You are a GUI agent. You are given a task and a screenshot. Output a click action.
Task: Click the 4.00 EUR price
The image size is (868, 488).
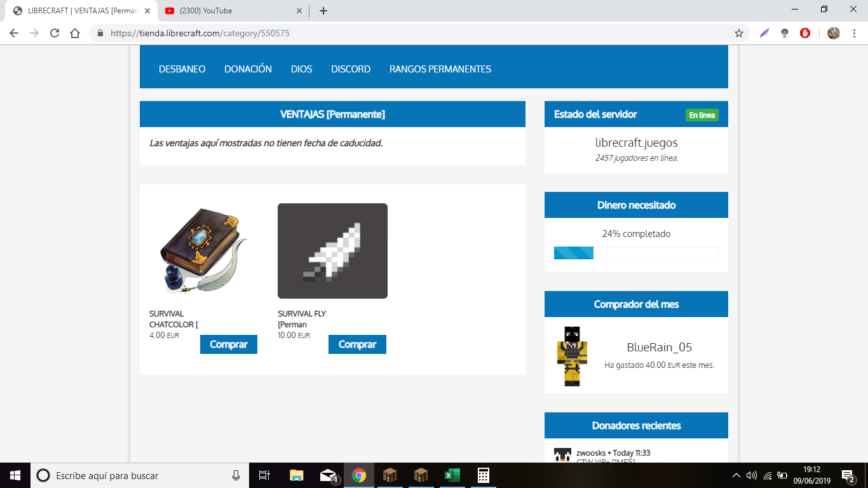(x=164, y=335)
